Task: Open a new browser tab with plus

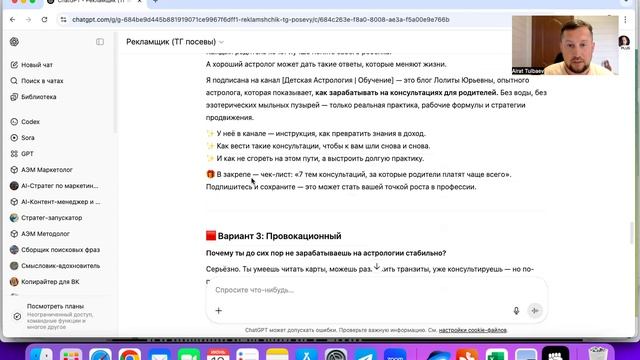Action: pyautogui.click(x=156, y=2)
